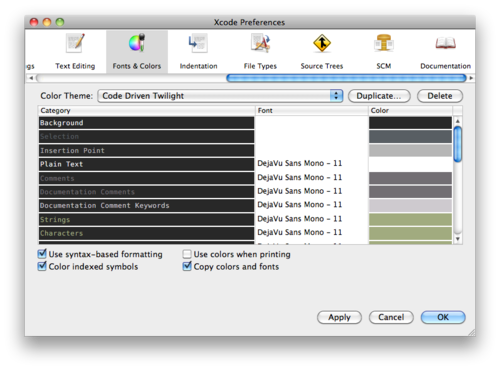Select the Comments category row
This screenshot has height=370, width=500.
pos(146,178)
